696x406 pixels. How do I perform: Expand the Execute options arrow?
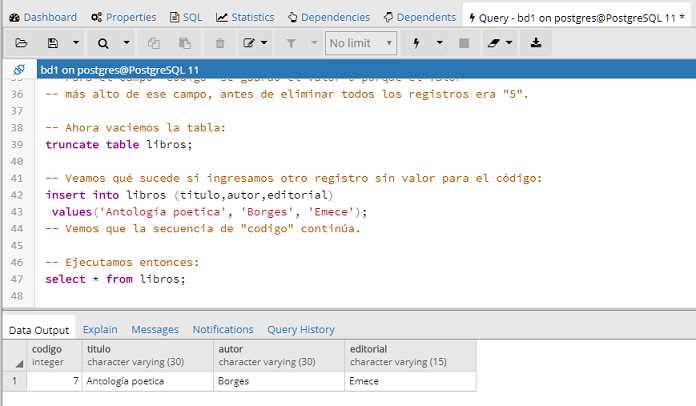(x=439, y=43)
